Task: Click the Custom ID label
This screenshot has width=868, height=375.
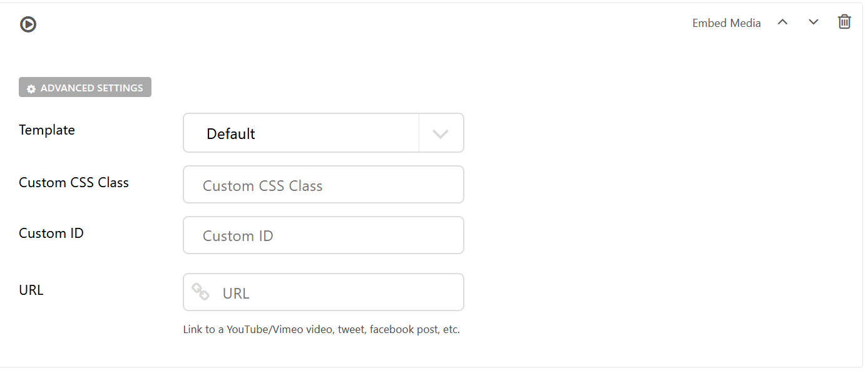Action: [x=51, y=234]
